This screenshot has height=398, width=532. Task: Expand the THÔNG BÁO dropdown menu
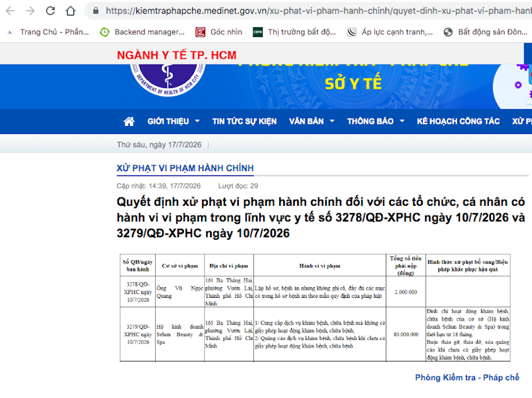(x=376, y=121)
